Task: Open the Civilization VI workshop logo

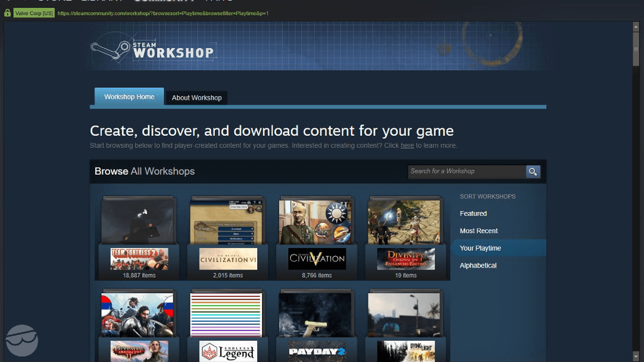Action: 228,259
